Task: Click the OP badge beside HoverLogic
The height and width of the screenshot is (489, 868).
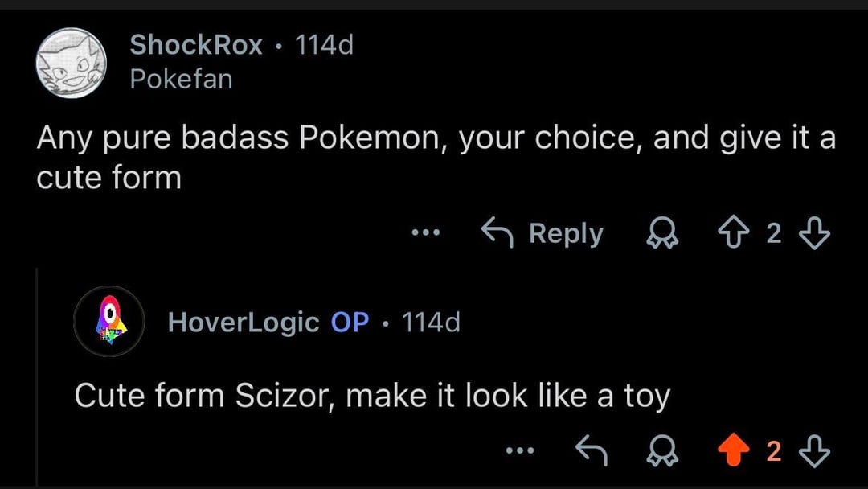Action: (x=350, y=323)
